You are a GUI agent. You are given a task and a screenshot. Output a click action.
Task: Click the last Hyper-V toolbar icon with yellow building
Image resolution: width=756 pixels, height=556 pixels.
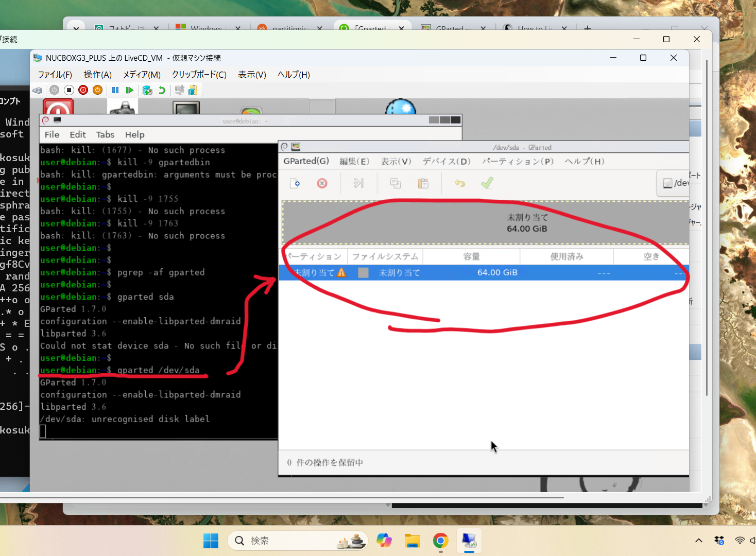[x=193, y=90]
